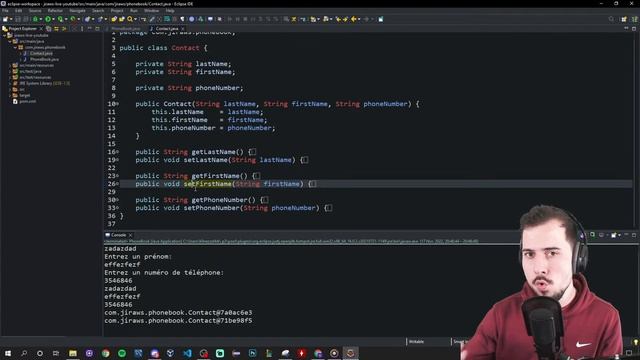Expand folded getLastName method at line 16

(x=118, y=151)
